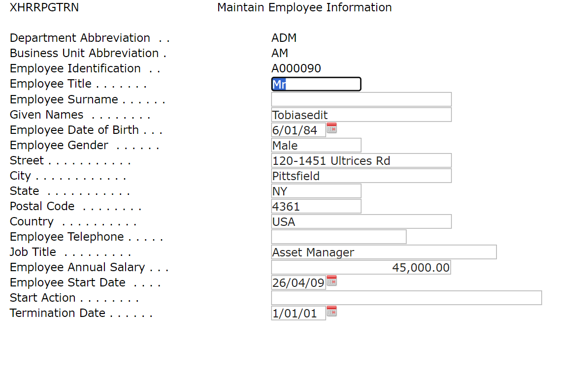Focus the Street address field

pyautogui.click(x=361, y=160)
